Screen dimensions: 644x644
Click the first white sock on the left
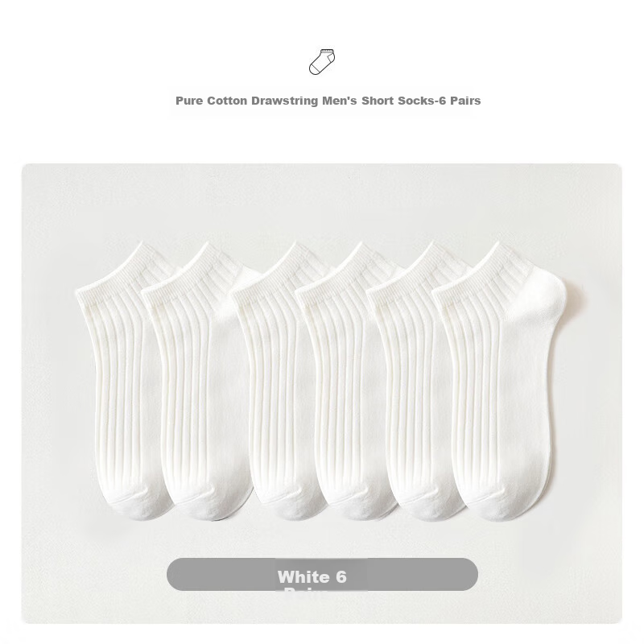[x=123, y=382]
